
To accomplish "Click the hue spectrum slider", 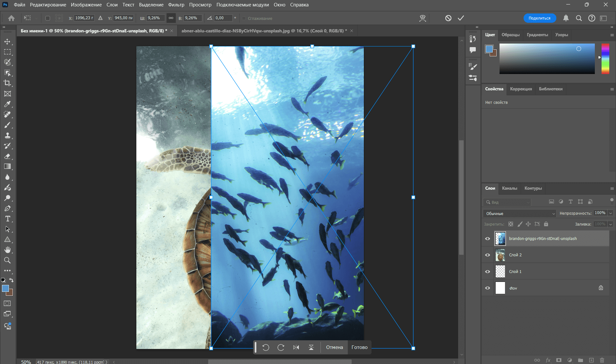I will [605, 59].
